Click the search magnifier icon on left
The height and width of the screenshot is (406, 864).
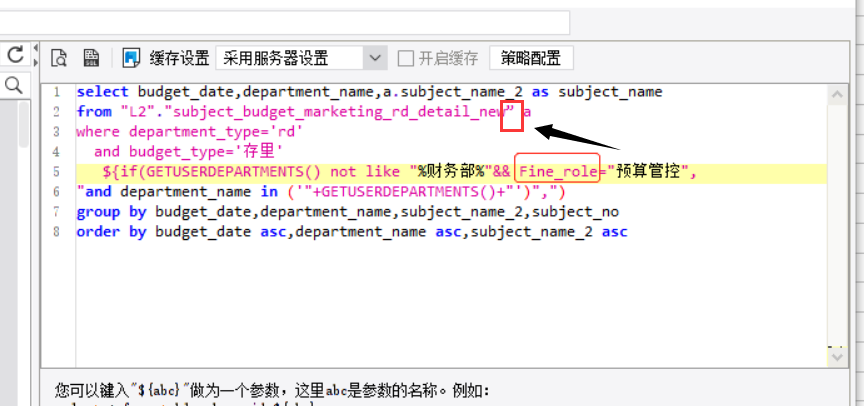point(13,85)
